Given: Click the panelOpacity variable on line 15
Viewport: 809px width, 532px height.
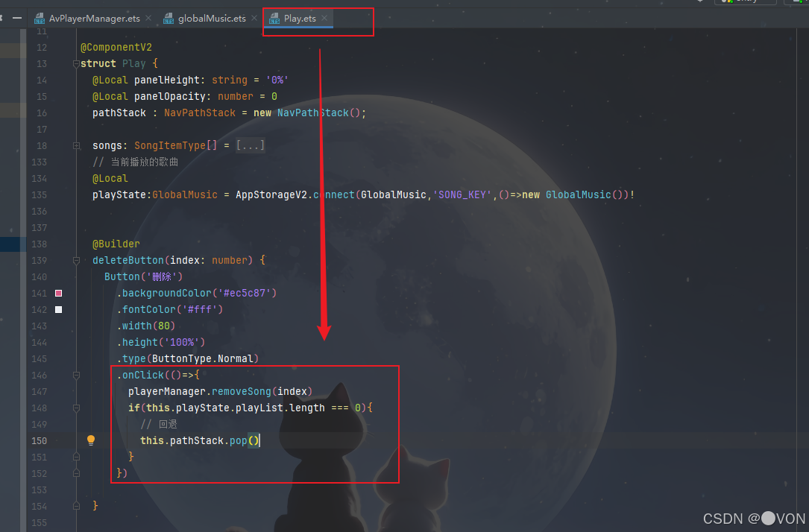Looking at the screenshot, I should (x=170, y=96).
